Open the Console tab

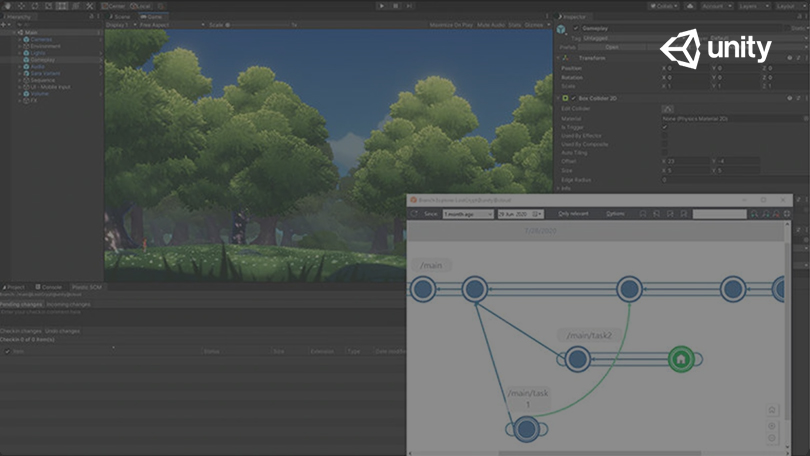point(51,287)
